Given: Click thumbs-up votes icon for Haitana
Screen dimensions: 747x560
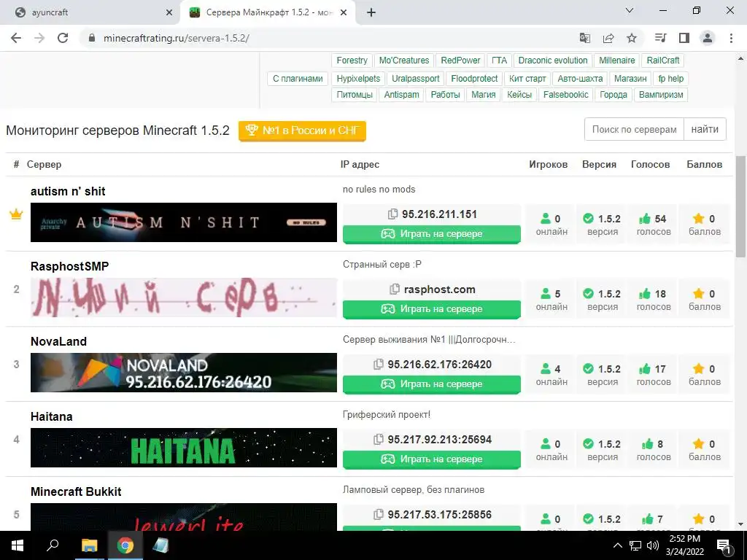Looking at the screenshot, I should [648, 444].
